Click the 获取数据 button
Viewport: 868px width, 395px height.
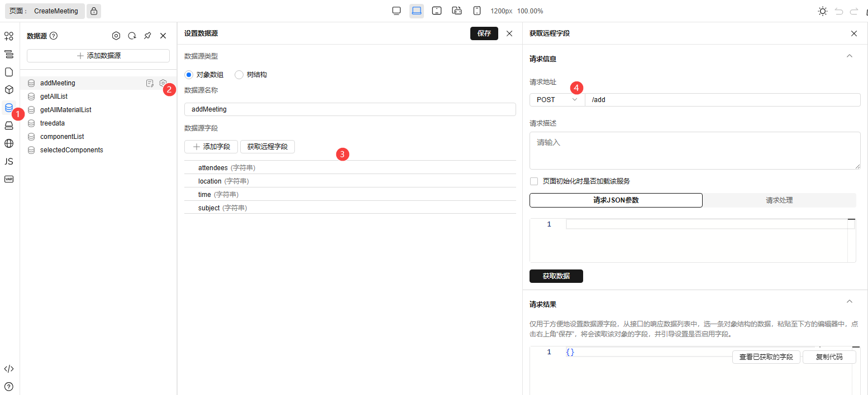(556, 276)
